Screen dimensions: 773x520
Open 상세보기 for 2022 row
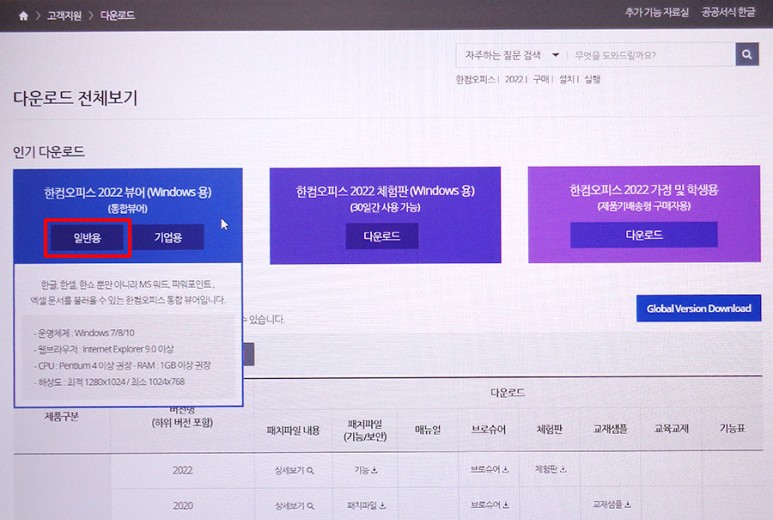tap(294, 471)
